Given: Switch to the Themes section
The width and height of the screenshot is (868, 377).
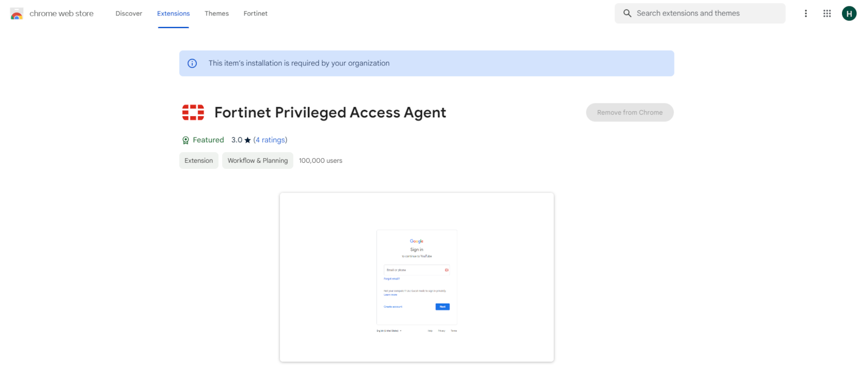Looking at the screenshot, I should 217,13.
